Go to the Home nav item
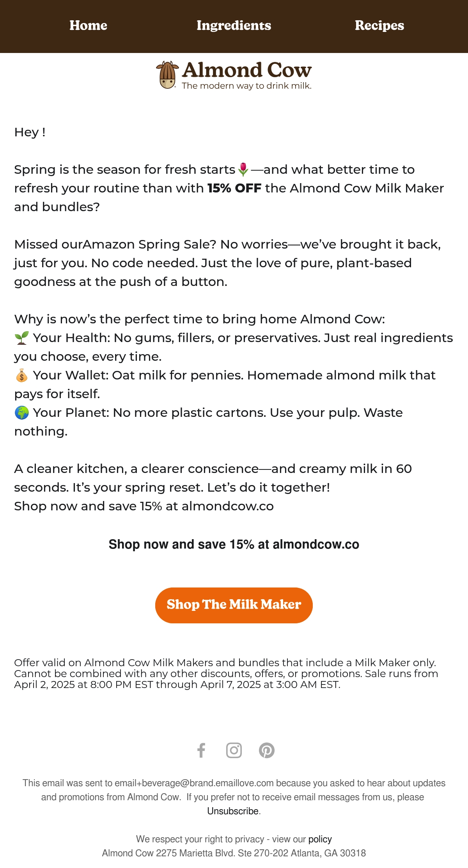 [88, 25]
